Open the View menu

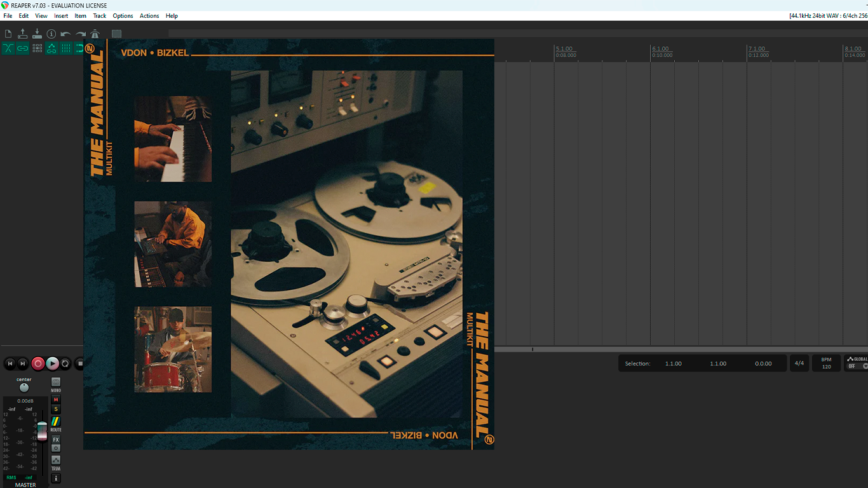click(41, 16)
